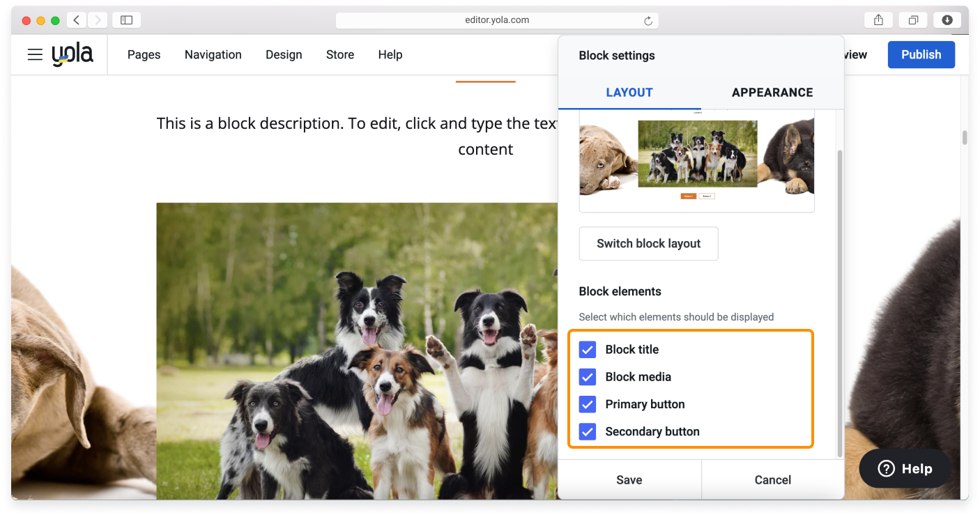This screenshot has width=980, height=517.
Task: Open the Design menu
Action: tap(284, 54)
